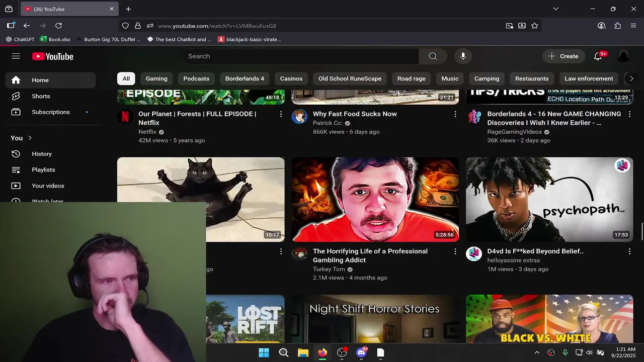Click the Netflix channel avatar
Image resolution: width=644 pixels, height=362 pixels.
point(125,117)
